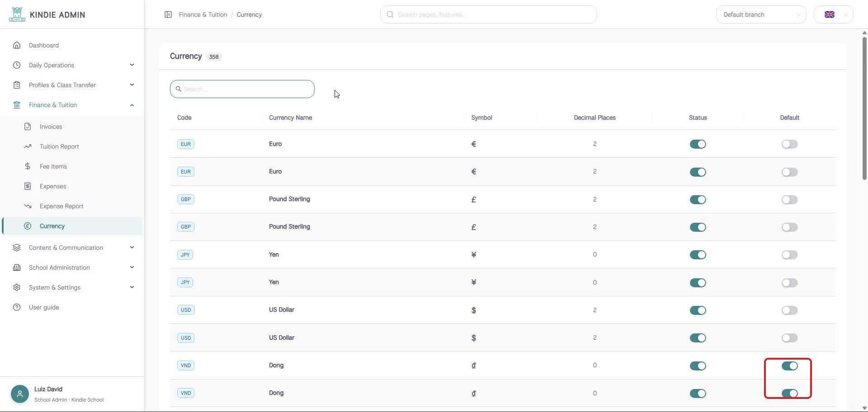The width and height of the screenshot is (868, 412).
Task: Focus the currency Search input field
Action: [242, 89]
